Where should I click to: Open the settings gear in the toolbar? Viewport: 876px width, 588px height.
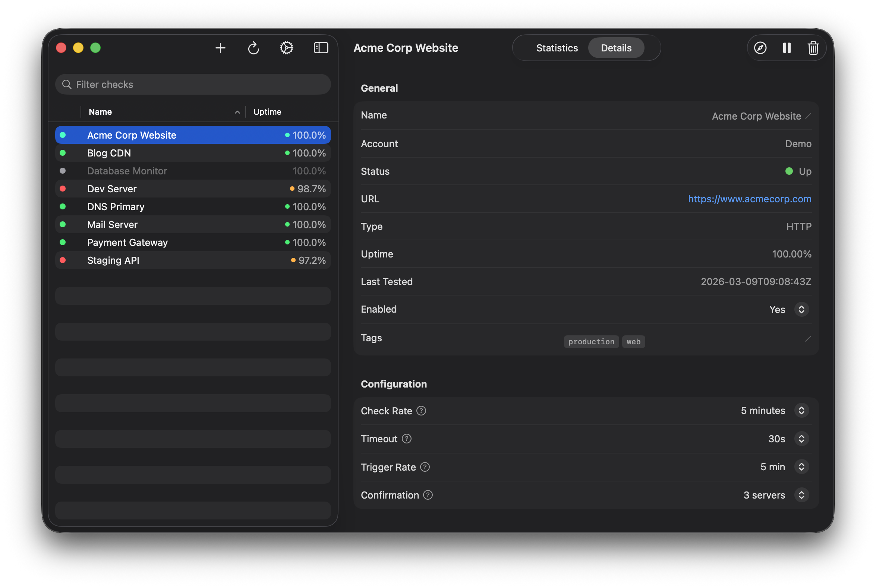[x=286, y=48]
